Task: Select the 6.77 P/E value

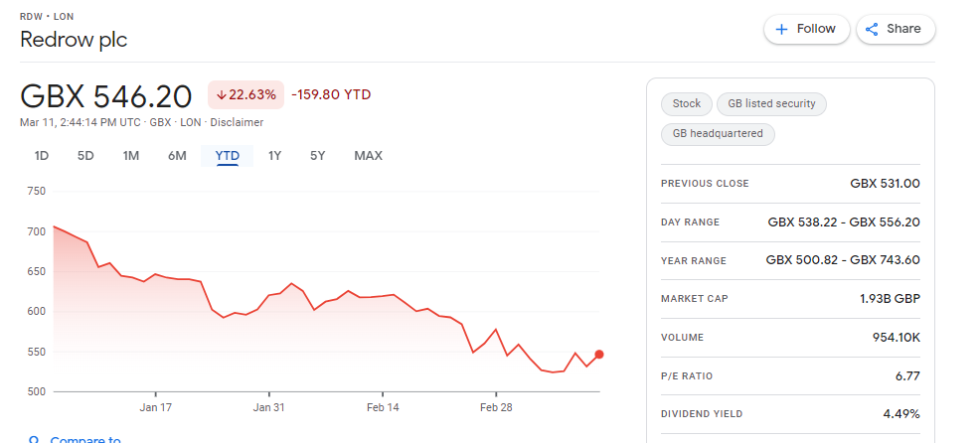Action: click(906, 376)
